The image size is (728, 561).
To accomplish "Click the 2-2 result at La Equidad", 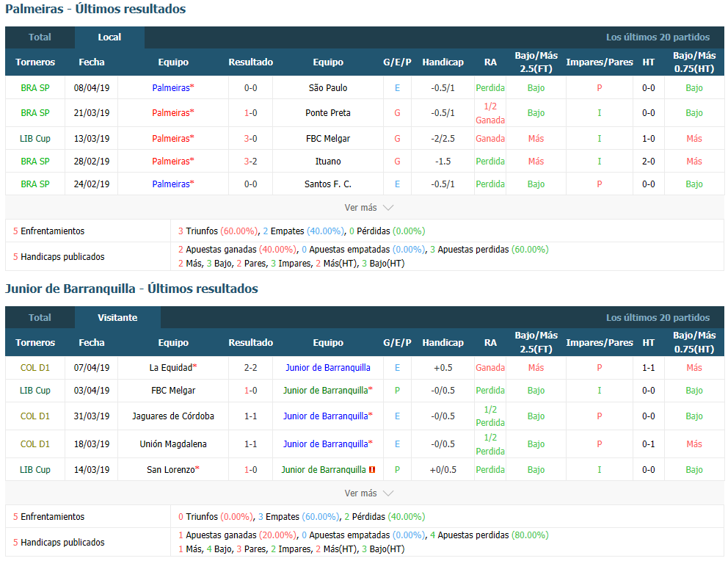I will (x=251, y=368).
